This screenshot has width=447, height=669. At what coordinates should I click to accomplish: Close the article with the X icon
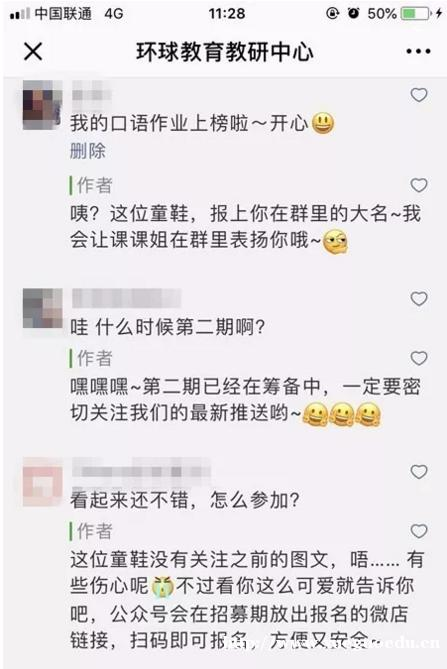[33, 52]
